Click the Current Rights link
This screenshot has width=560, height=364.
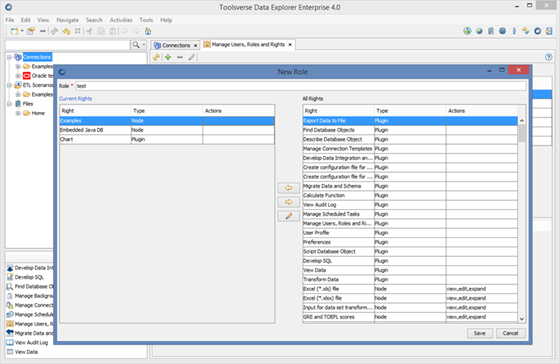(x=75, y=99)
